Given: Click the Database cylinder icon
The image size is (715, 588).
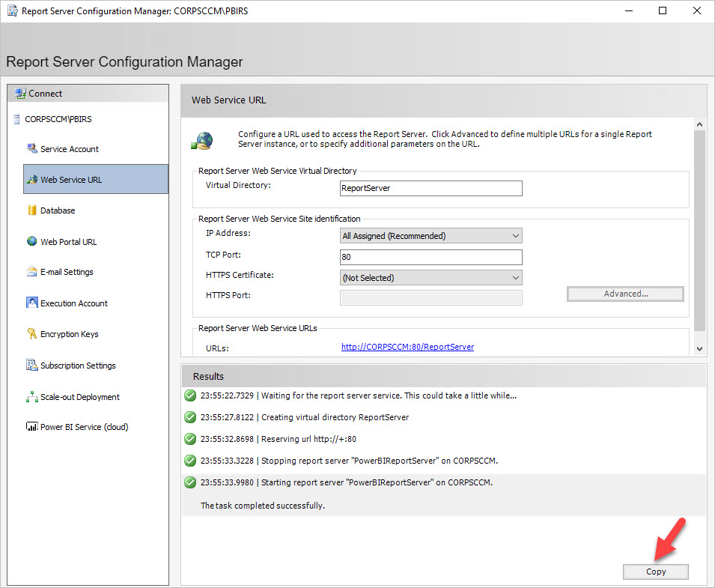Looking at the screenshot, I should 32,210.
